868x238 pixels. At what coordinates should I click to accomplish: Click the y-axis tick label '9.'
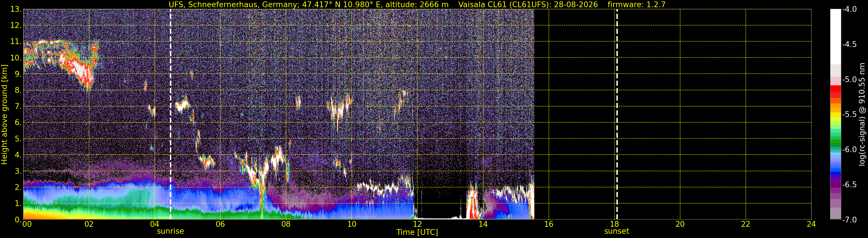click(x=18, y=74)
